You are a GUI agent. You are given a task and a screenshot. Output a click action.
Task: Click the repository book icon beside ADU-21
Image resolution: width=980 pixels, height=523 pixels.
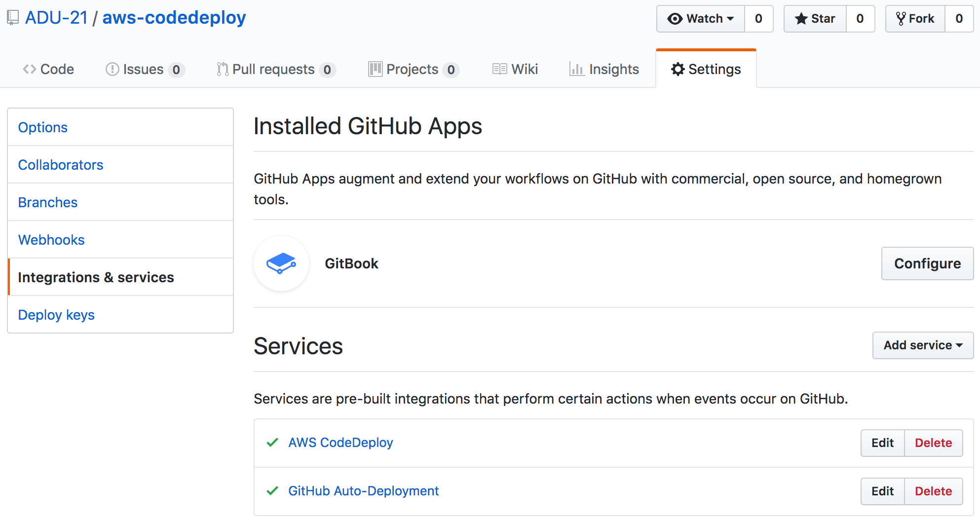click(13, 18)
